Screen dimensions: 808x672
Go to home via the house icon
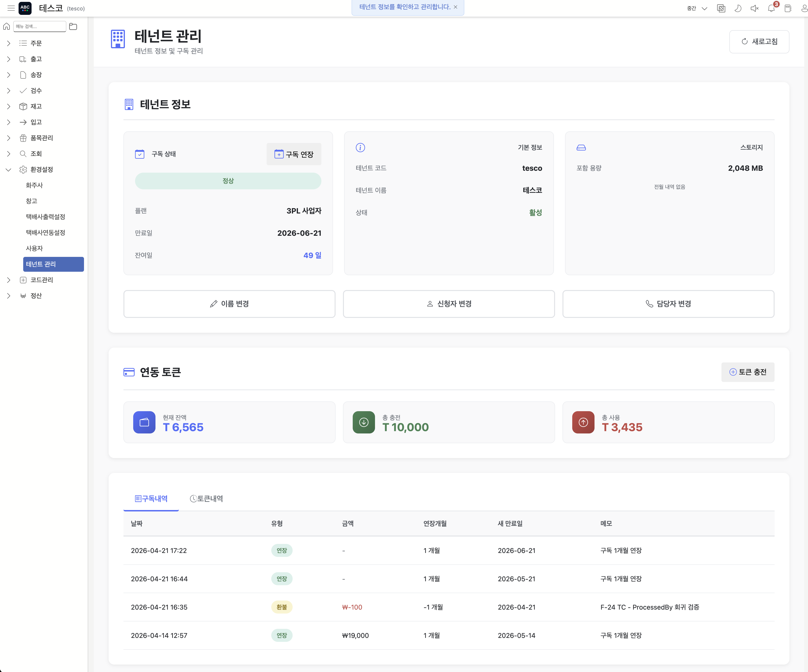tap(6, 26)
